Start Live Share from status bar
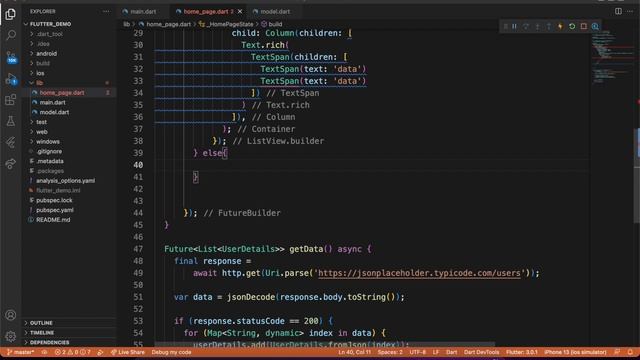This screenshot has height=360, width=640. click(128, 352)
